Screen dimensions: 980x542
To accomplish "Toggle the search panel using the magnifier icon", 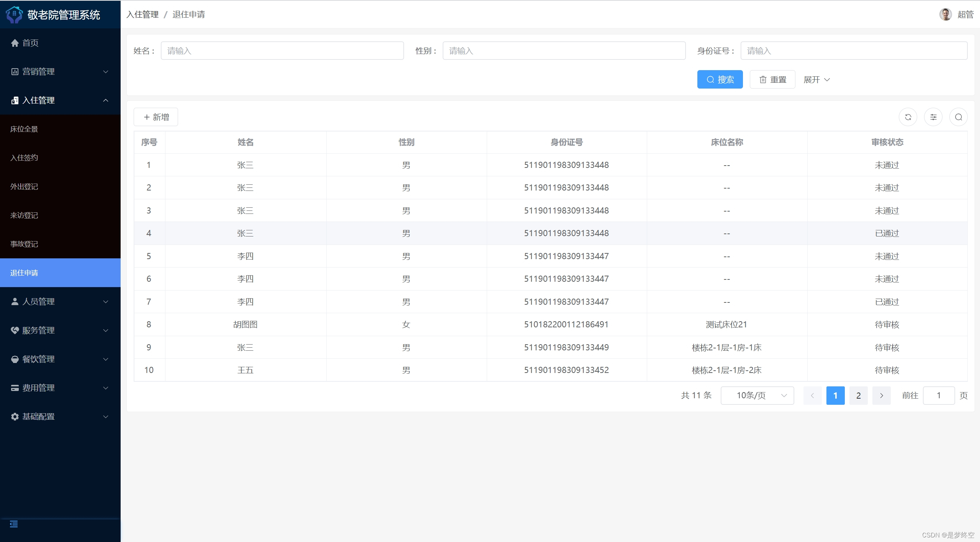I will coord(959,117).
